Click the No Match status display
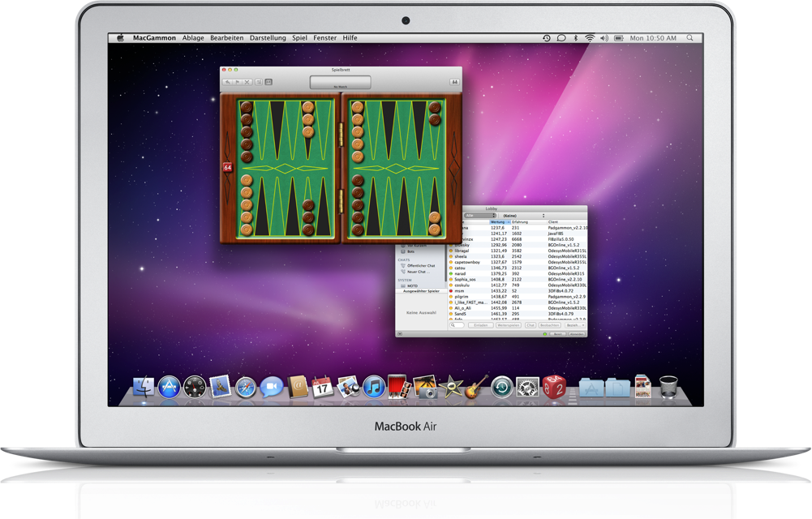The height and width of the screenshot is (519, 812). pyautogui.click(x=340, y=82)
